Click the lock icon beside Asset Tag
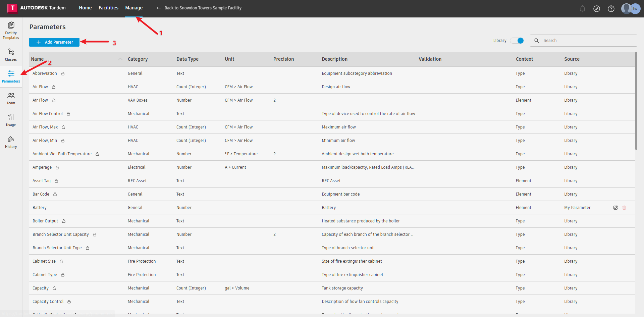 [56, 181]
